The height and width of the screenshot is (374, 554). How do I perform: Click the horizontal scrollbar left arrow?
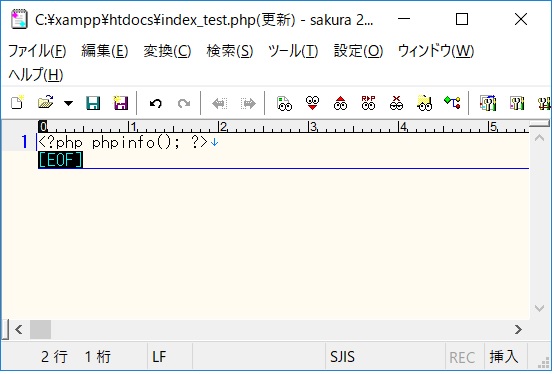click(x=19, y=330)
